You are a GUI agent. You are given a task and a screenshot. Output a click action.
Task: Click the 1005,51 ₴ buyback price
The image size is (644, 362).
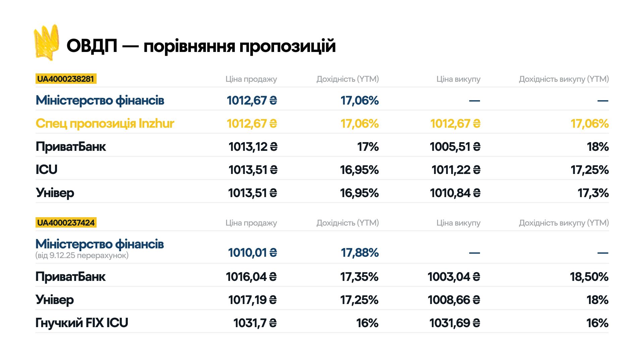455,147
